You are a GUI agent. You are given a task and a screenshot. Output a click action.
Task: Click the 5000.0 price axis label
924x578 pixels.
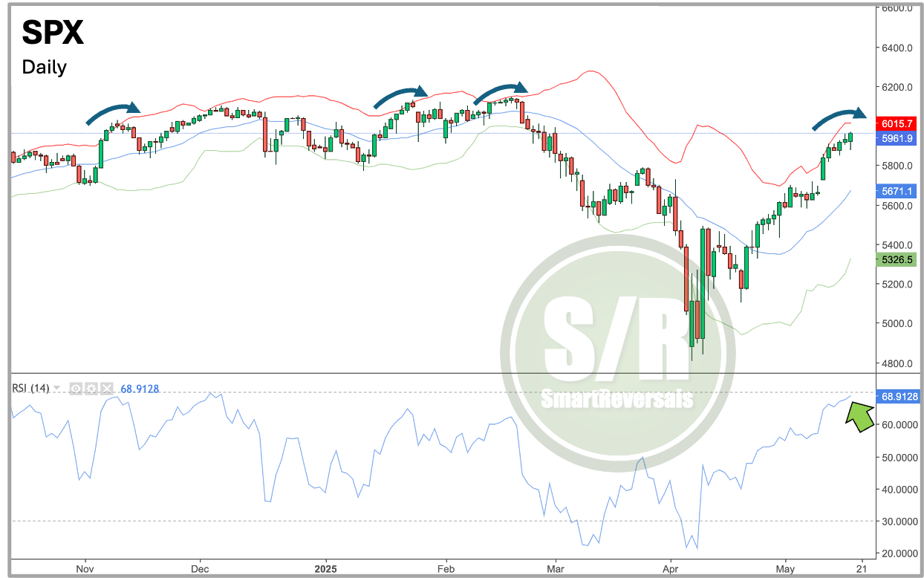[x=897, y=324]
